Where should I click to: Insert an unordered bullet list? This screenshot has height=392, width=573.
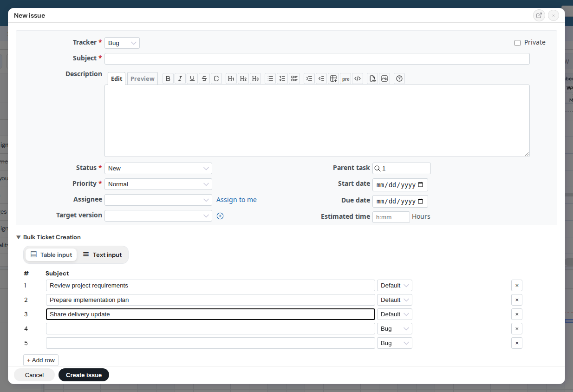pyautogui.click(x=270, y=78)
